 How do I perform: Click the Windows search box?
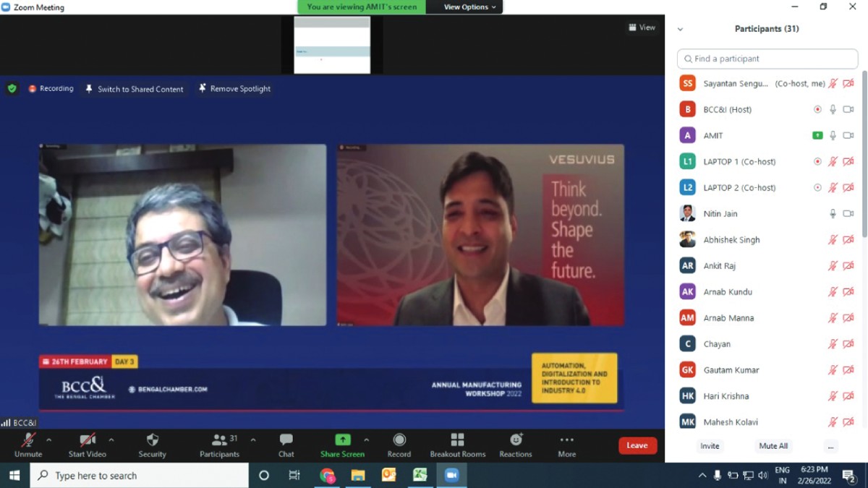click(139, 475)
